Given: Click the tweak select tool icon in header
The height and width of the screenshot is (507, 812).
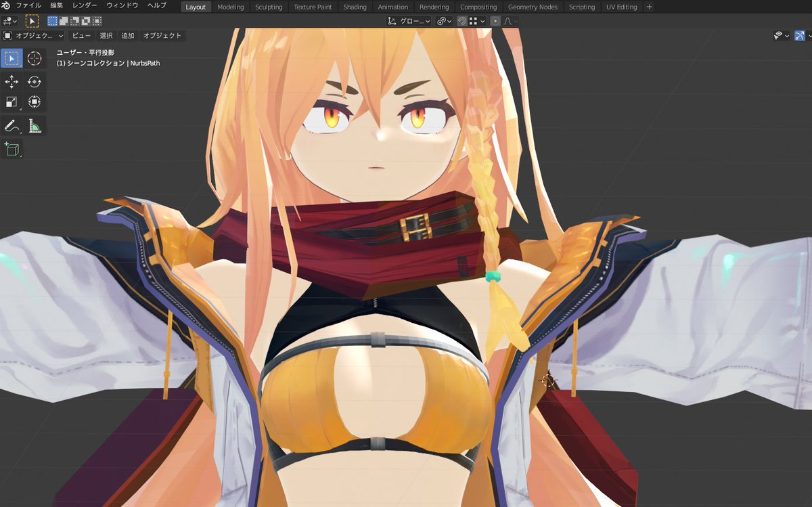Looking at the screenshot, I should 32,21.
